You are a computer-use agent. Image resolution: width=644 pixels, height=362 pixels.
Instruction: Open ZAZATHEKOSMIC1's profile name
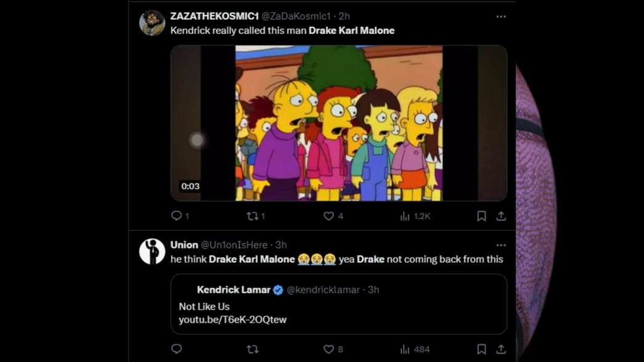tap(214, 16)
